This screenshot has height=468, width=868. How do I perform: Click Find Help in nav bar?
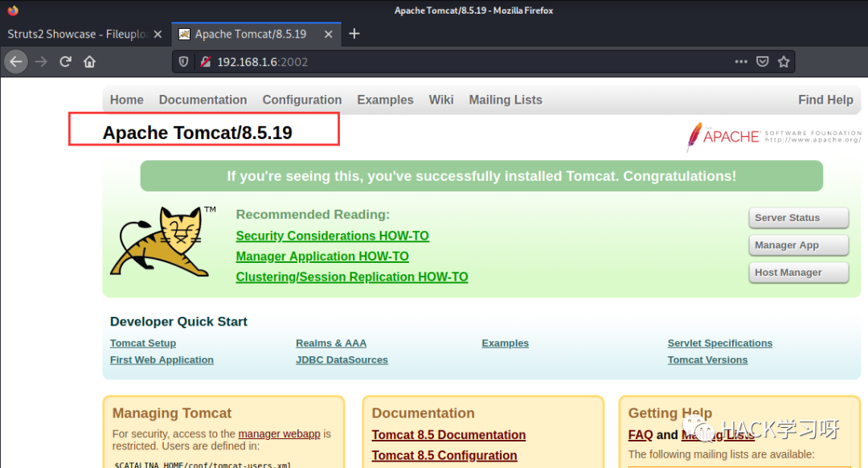coord(825,100)
